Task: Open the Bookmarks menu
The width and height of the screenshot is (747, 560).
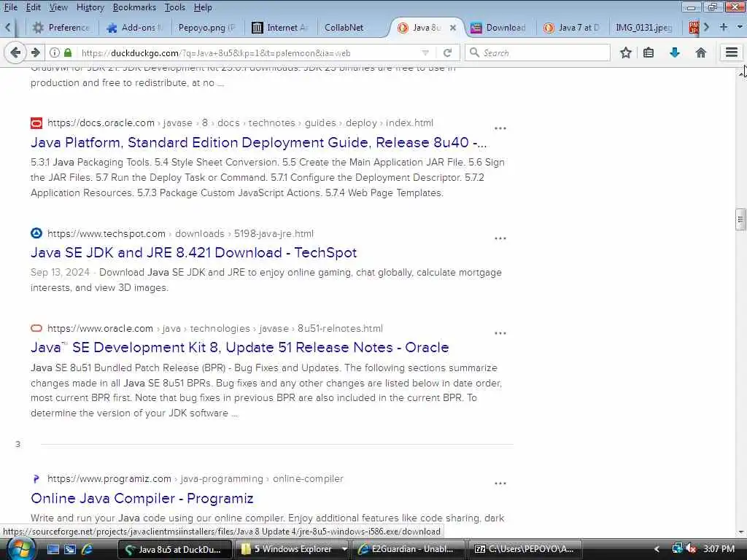Action: (x=134, y=7)
